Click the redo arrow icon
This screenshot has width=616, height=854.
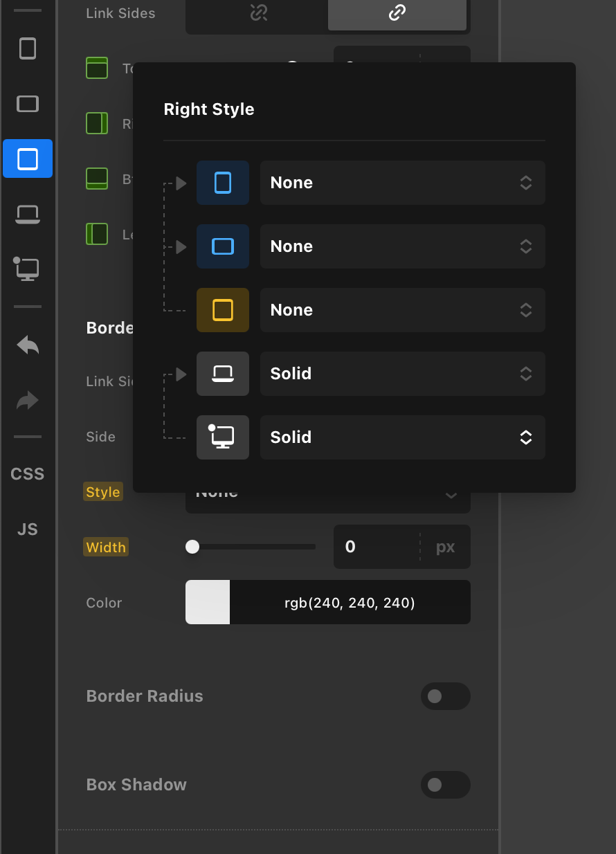coord(28,400)
